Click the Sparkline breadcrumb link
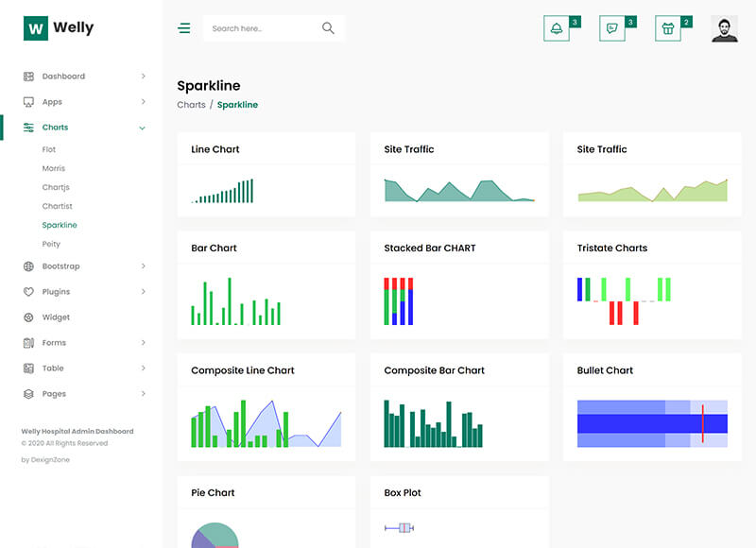The image size is (756, 548). (237, 105)
